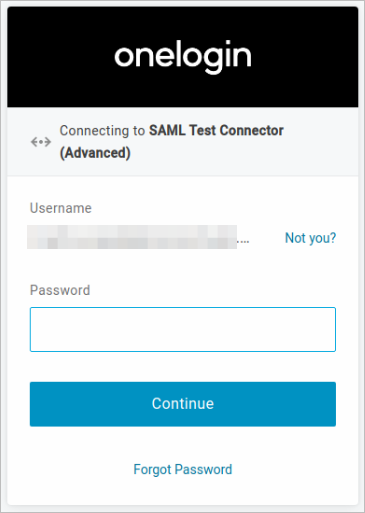Click the "Connecting to" text
The height and width of the screenshot is (513, 365).
(102, 131)
